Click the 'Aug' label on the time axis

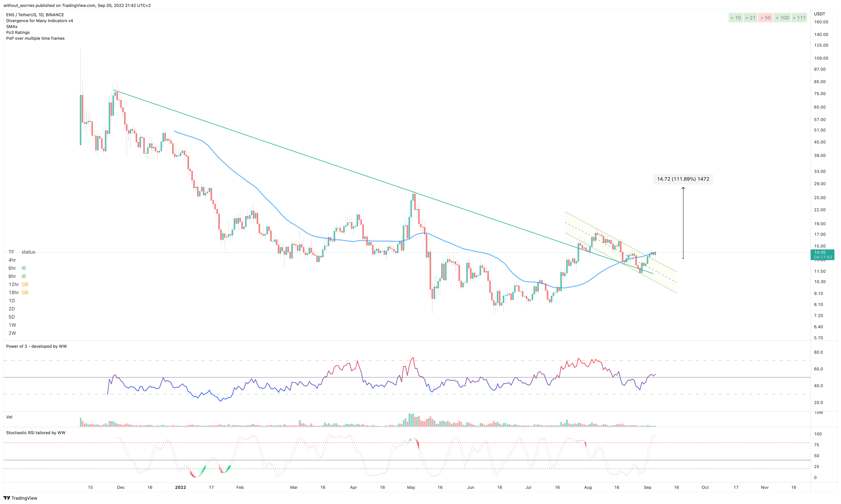coord(588,487)
